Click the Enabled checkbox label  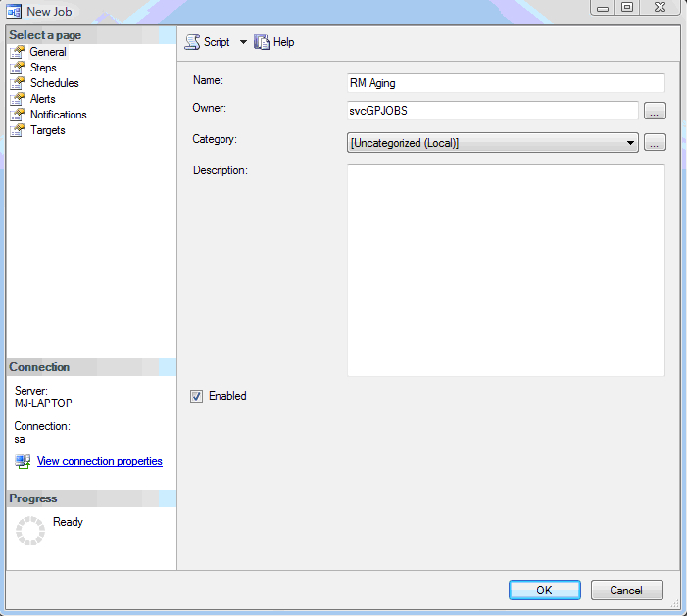[x=227, y=396]
